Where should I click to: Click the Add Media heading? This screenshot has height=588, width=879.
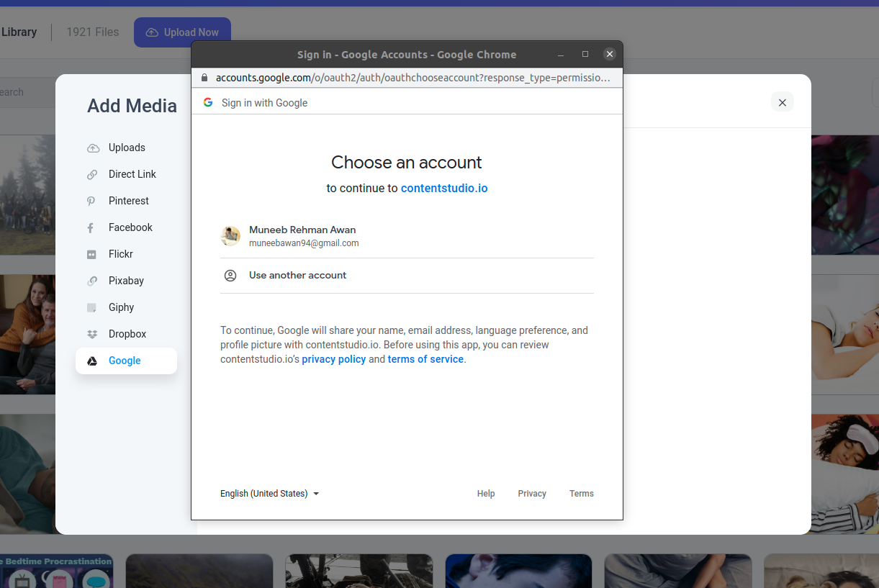(x=132, y=106)
